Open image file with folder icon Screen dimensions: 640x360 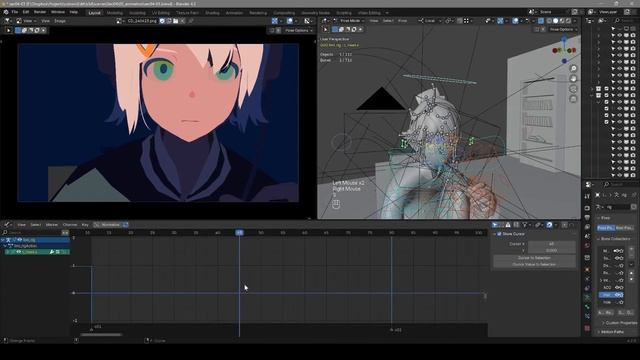pos(176,21)
